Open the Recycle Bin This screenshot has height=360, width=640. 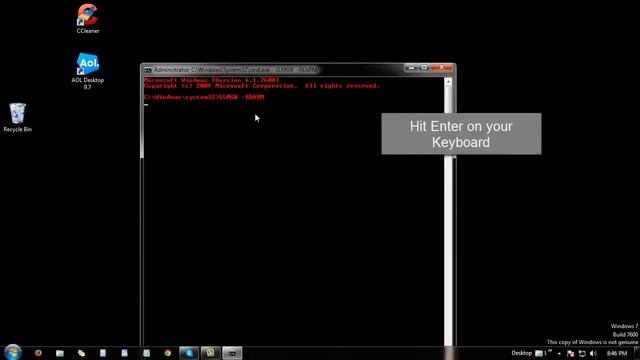click(17, 118)
